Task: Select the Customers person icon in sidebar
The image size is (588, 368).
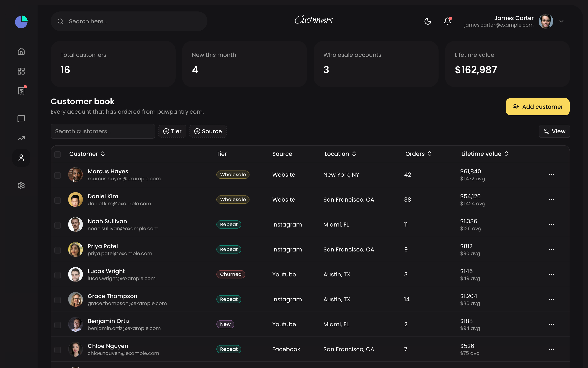Action: [21, 158]
